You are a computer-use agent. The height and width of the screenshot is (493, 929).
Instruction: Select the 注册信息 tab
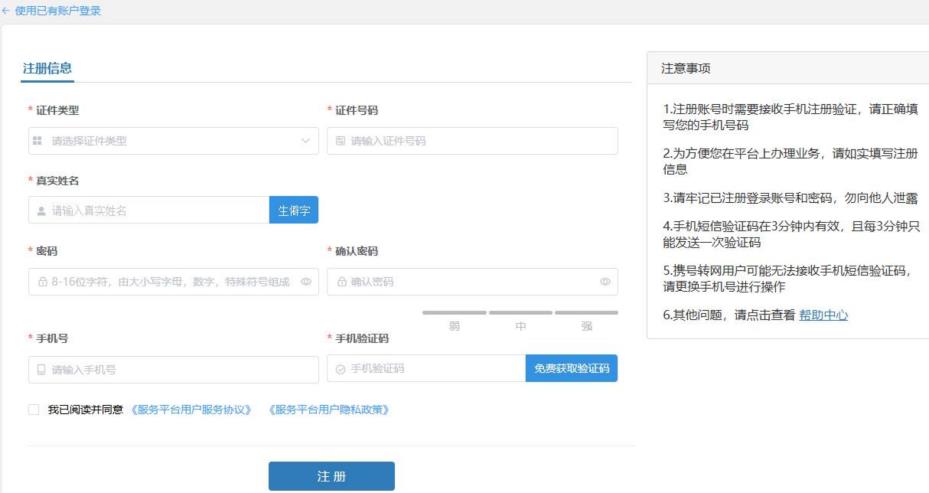[x=47, y=68]
